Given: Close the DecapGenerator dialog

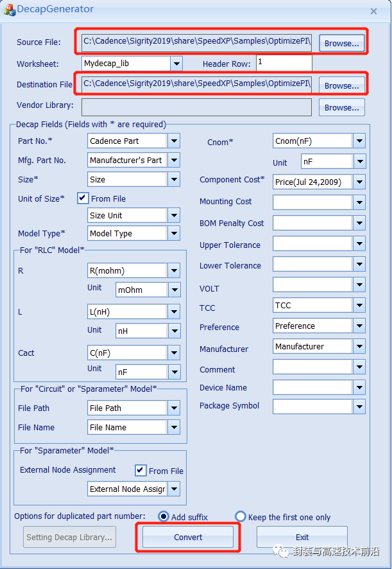Looking at the screenshot, I should click(x=373, y=12).
